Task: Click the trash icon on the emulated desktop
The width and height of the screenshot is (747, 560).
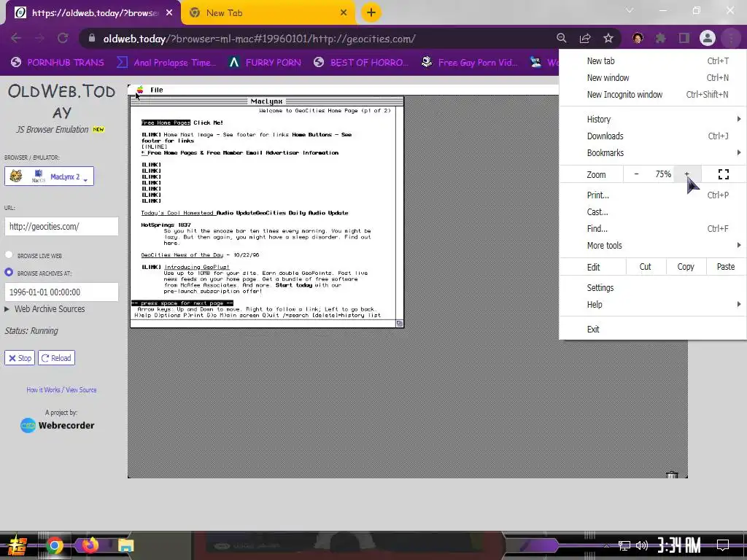Action: 672,475
